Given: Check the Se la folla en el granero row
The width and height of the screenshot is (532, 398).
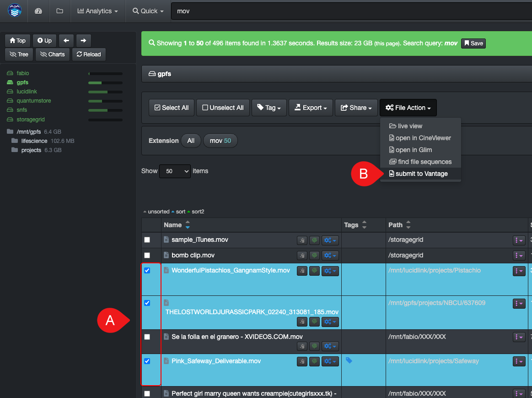Looking at the screenshot, I should pyautogui.click(x=147, y=337).
